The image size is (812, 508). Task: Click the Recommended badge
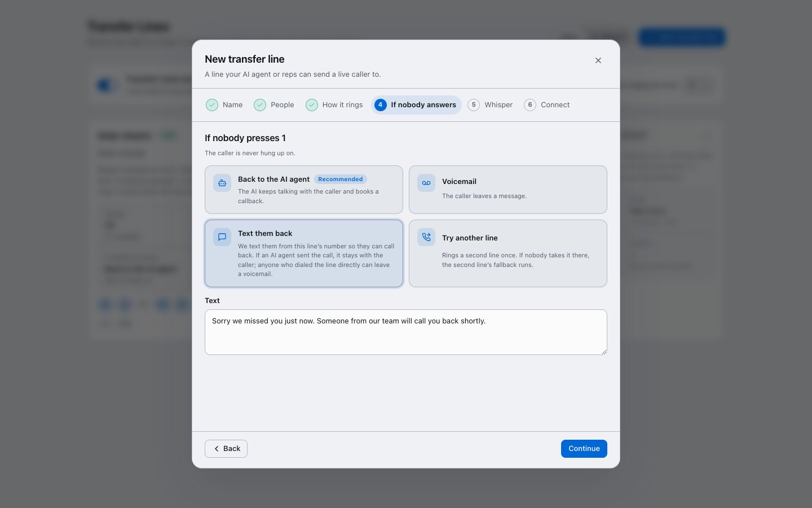(341, 179)
